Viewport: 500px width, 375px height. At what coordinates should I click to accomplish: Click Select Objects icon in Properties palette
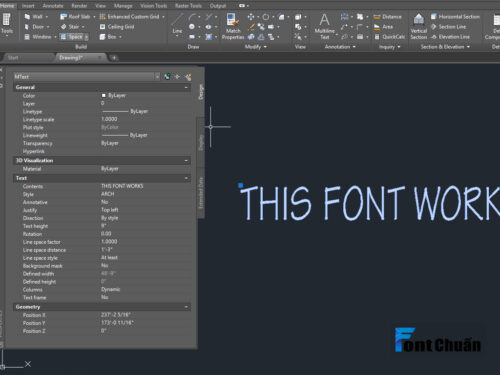(177, 77)
